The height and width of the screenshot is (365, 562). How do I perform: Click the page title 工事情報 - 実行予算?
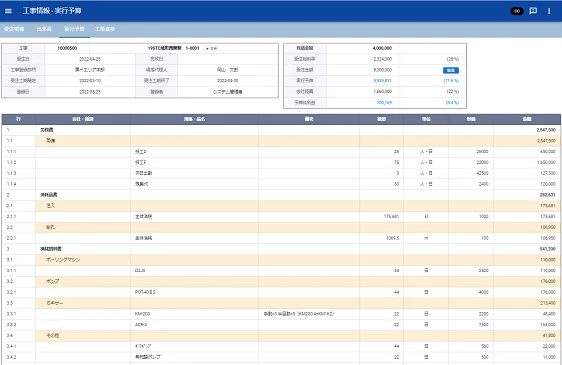coord(52,11)
